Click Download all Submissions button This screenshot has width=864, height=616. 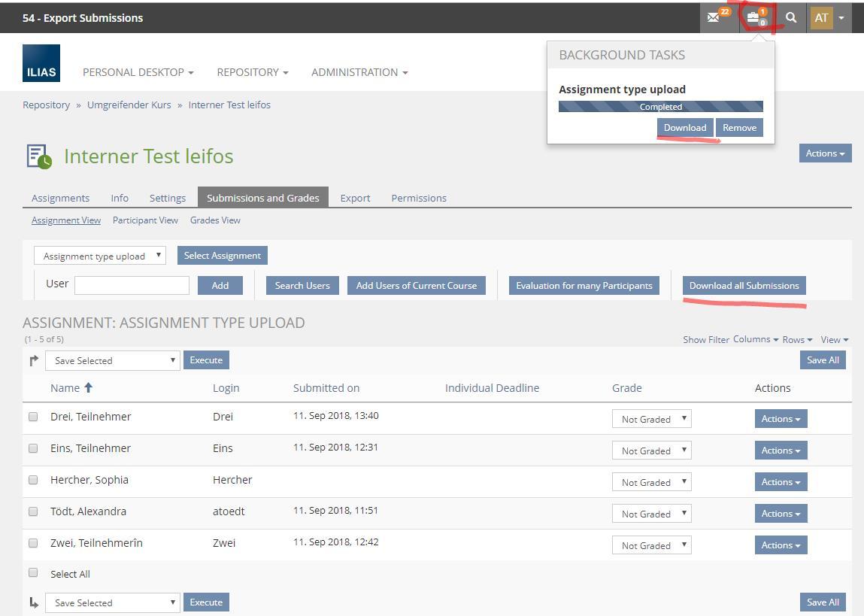click(x=744, y=286)
